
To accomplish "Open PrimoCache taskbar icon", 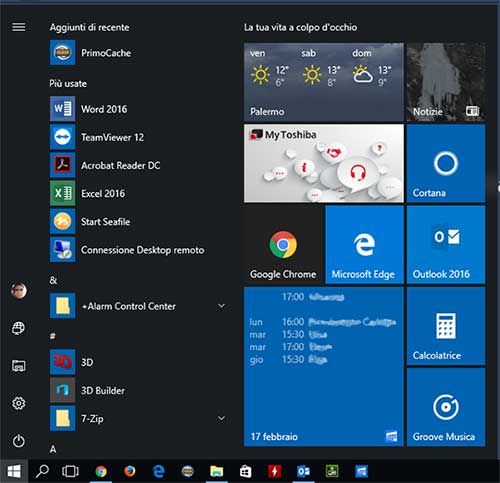I will click(x=188, y=471).
